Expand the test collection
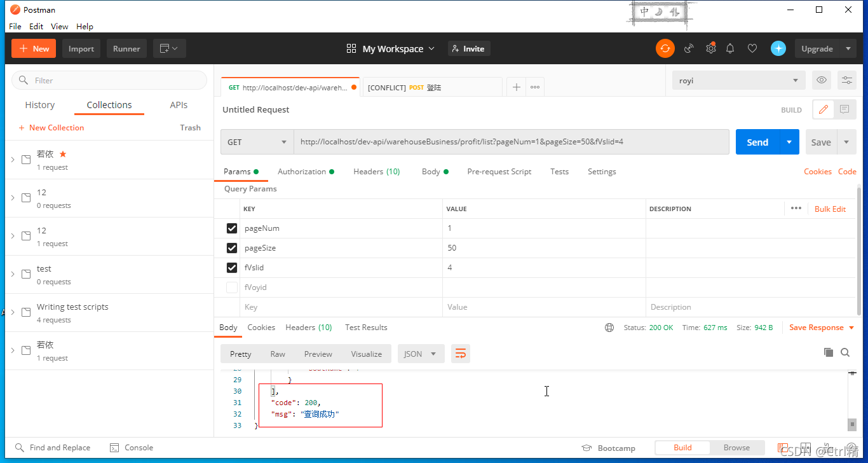This screenshot has width=868, height=463. [13, 274]
